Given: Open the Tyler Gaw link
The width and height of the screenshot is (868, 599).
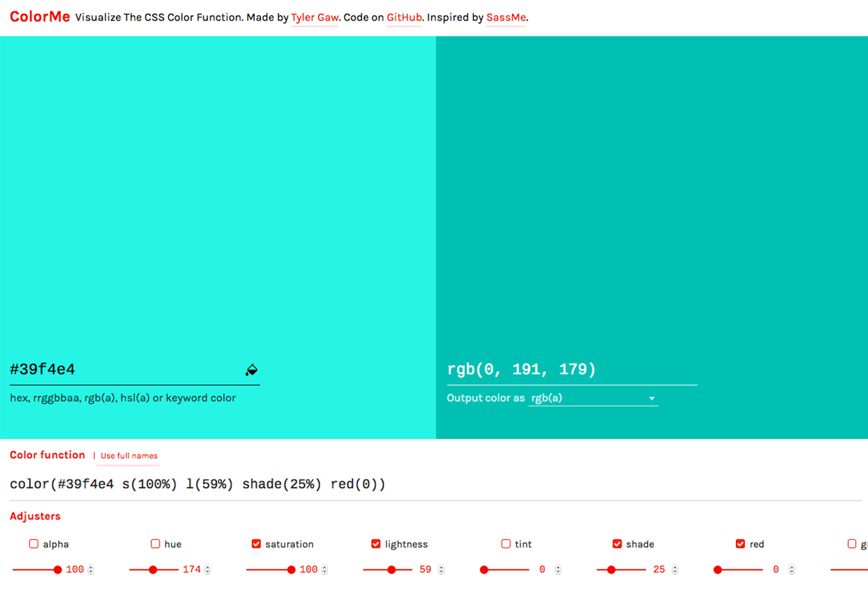Looking at the screenshot, I should [x=315, y=18].
